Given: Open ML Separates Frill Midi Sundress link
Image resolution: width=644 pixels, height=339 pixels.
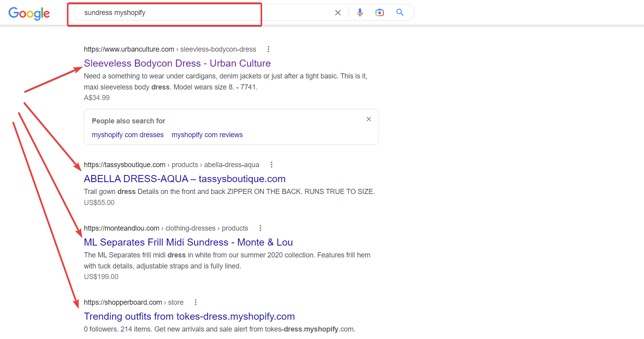Looking at the screenshot, I should 188,242.
